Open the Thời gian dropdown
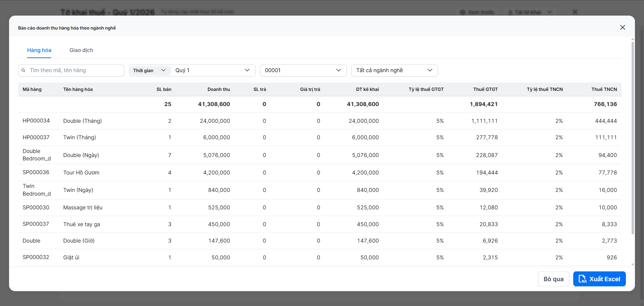644x306 pixels. 150,70
